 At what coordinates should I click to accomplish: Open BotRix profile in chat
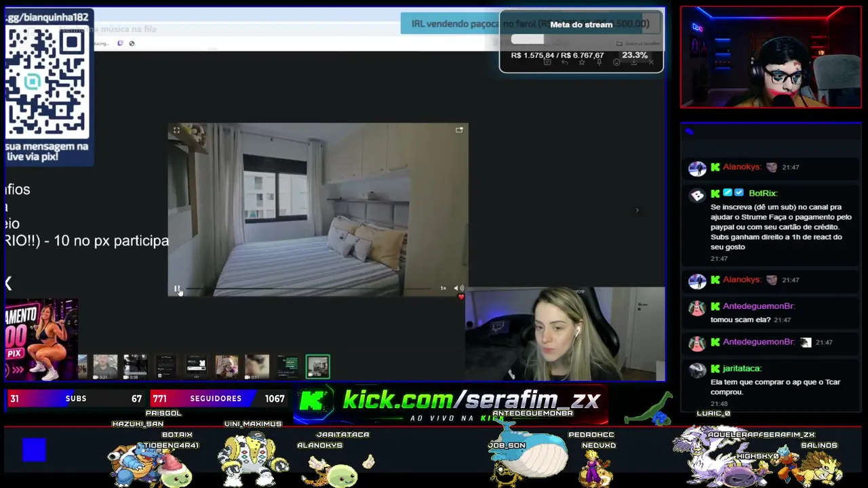coord(763,193)
